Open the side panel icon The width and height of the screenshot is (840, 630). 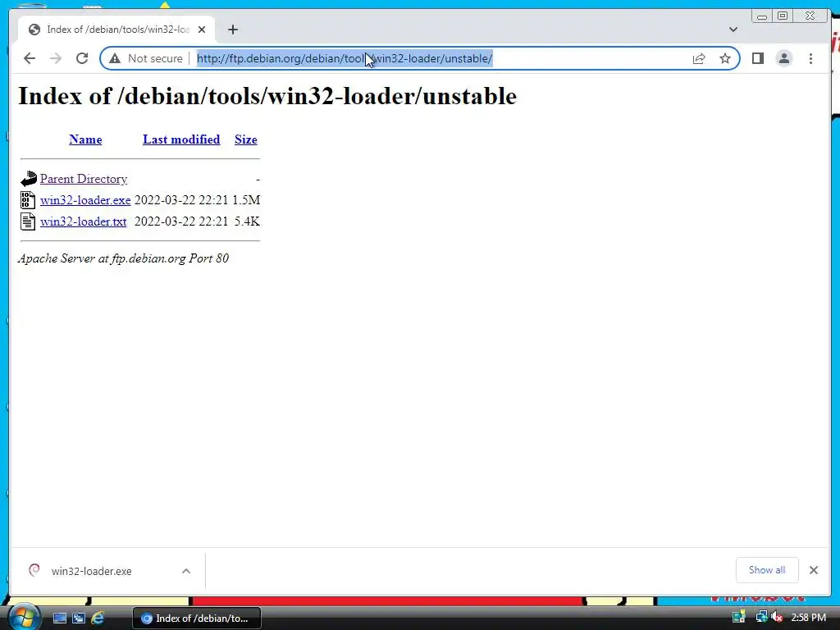click(757, 58)
